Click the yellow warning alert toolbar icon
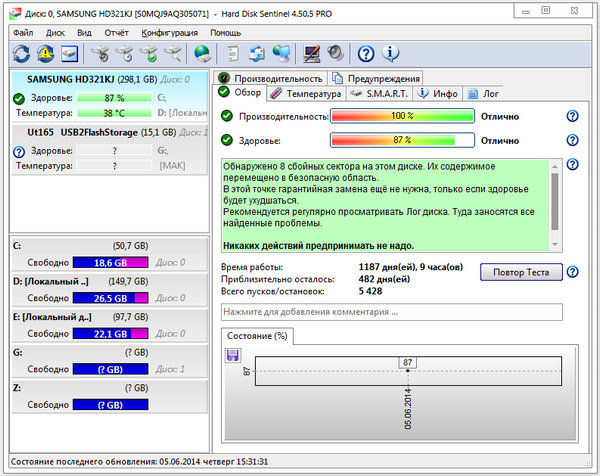 click(46, 53)
